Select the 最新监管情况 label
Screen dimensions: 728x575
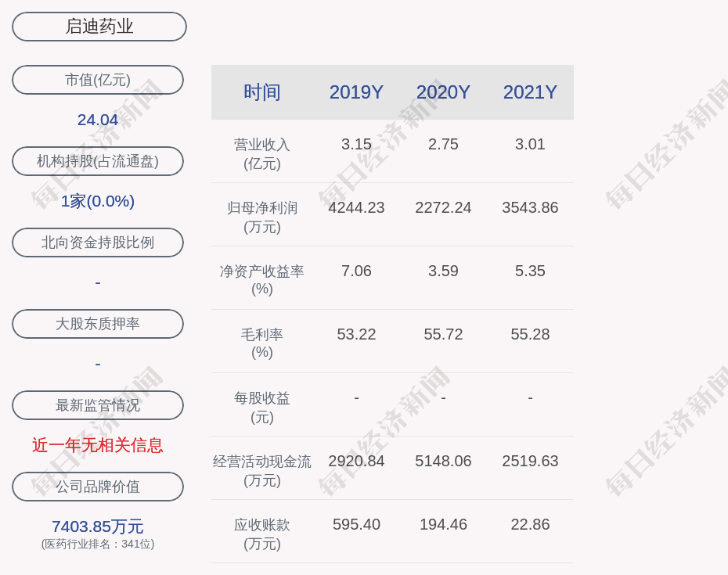98,405
